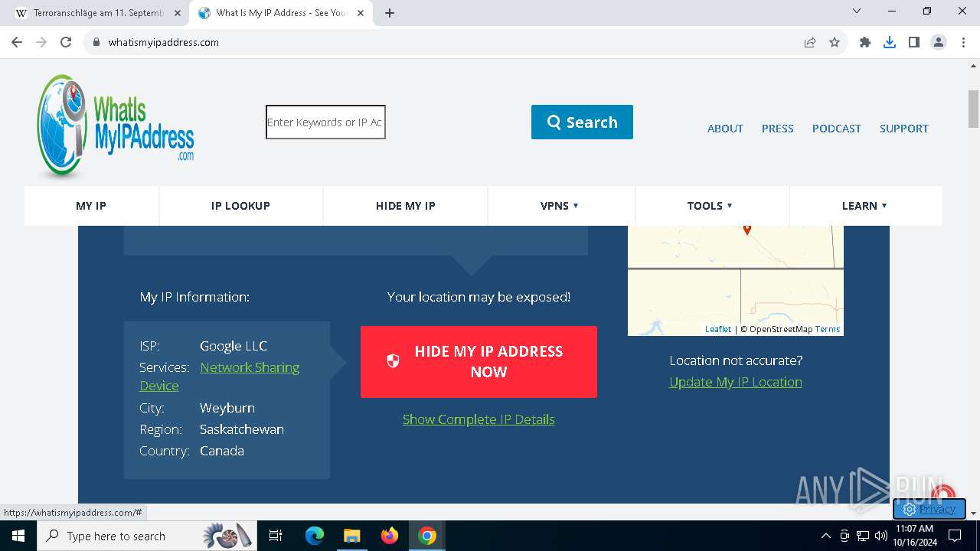Open the site information lock icon

(96, 42)
